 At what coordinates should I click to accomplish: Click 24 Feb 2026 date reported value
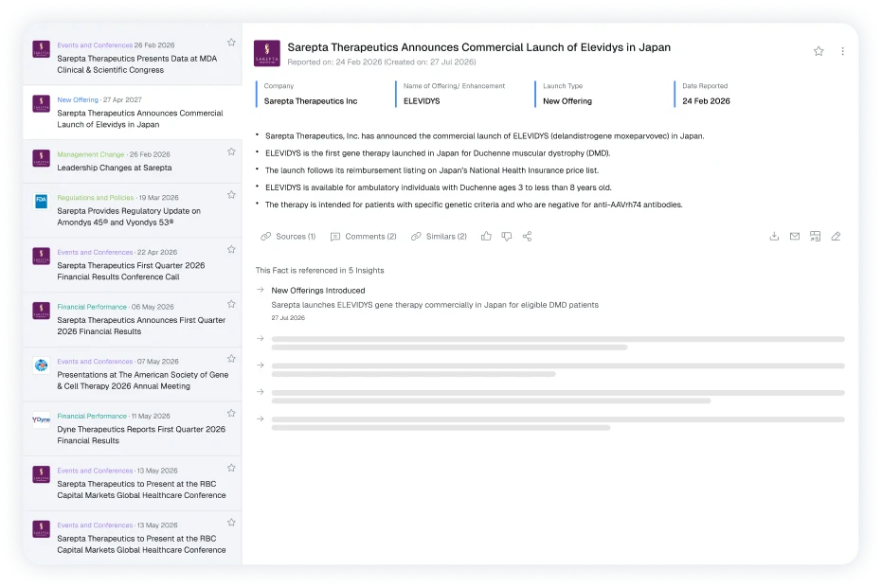pos(706,101)
